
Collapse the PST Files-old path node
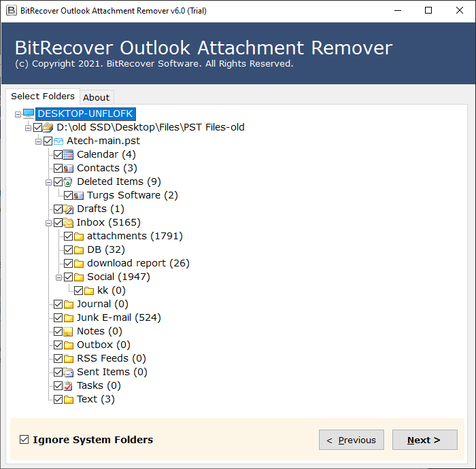point(29,128)
